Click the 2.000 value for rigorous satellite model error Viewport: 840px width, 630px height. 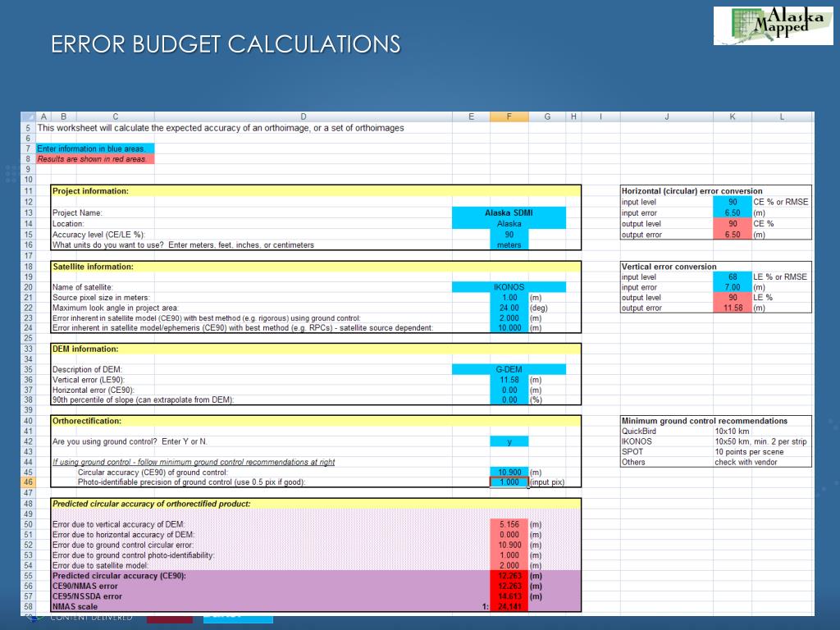(509, 317)
